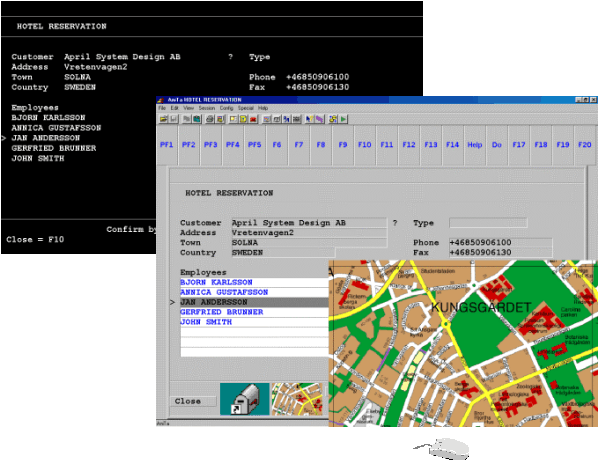This screenshot has height=463, width=599.
Task: Open the small map thumbnail beside mailbox
Action: (x=297, y=399)
